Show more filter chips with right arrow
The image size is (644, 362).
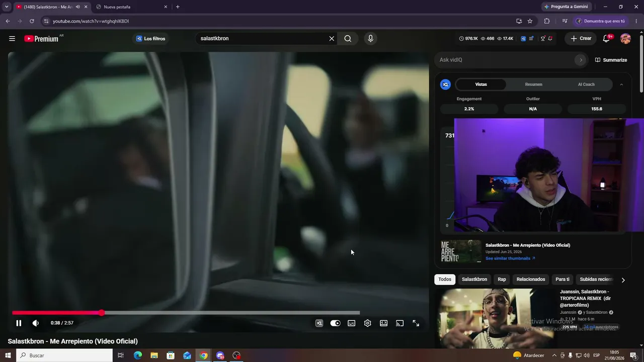[623, 280]
